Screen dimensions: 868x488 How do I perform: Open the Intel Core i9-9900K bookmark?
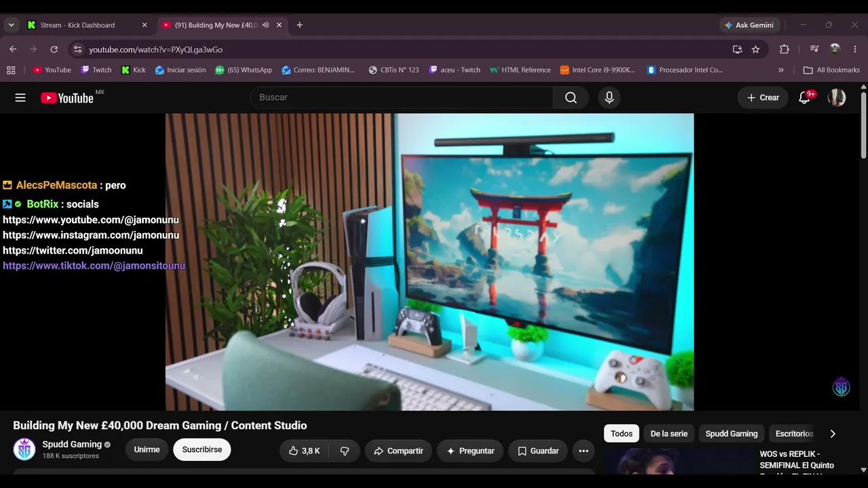pos(598,70)
